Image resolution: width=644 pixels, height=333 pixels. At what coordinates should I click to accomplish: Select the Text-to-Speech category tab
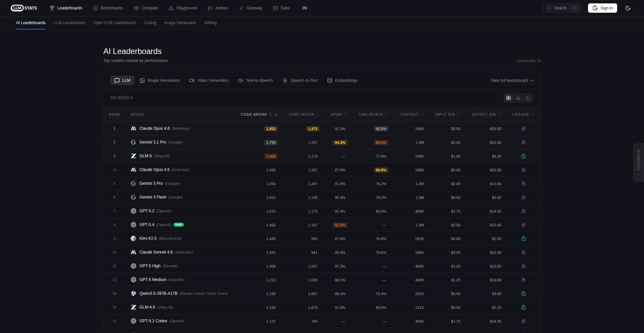pyautogui.click(x=256, y=80)
